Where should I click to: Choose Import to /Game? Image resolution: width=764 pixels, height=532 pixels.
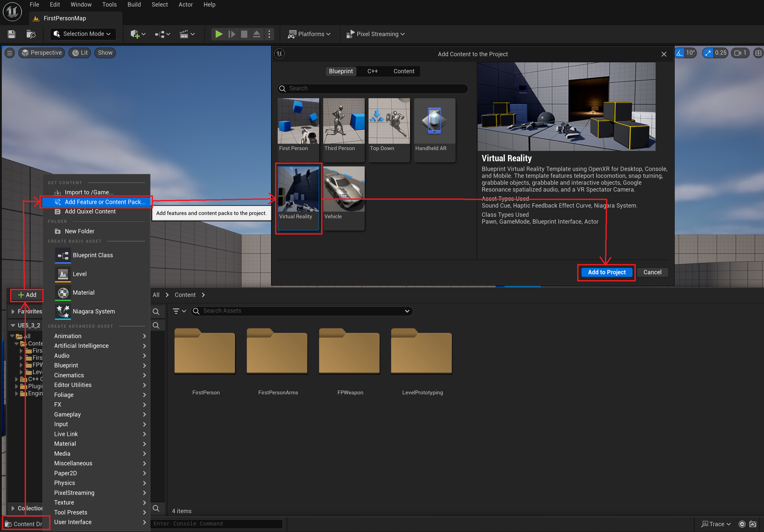[x=97, y=192]
